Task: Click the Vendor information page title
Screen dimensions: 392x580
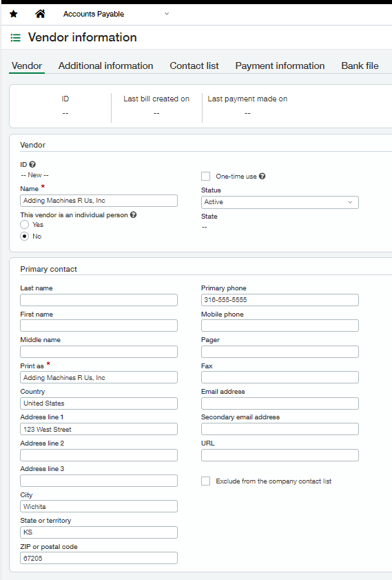Action: tap(83, 37)
